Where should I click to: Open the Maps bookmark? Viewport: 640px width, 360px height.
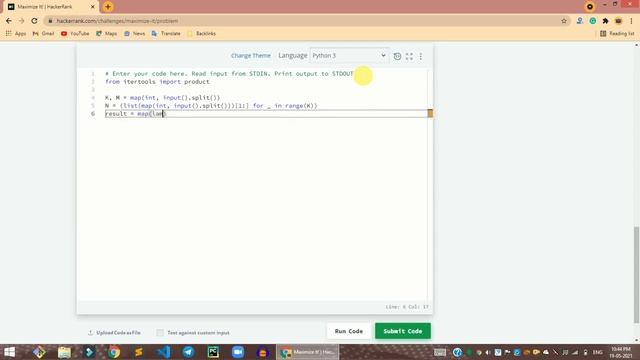click(x=107, y=33)
